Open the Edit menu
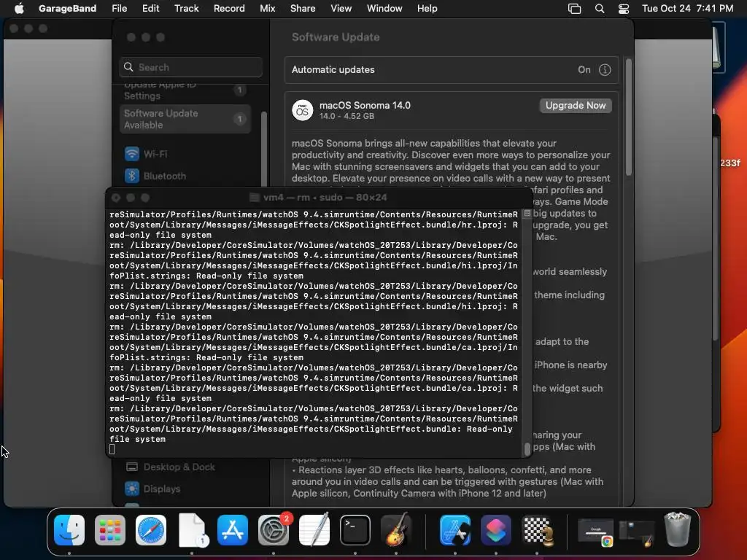Image resolution: width=747 pixels, height=560 pixels. (x=150, y=8)
